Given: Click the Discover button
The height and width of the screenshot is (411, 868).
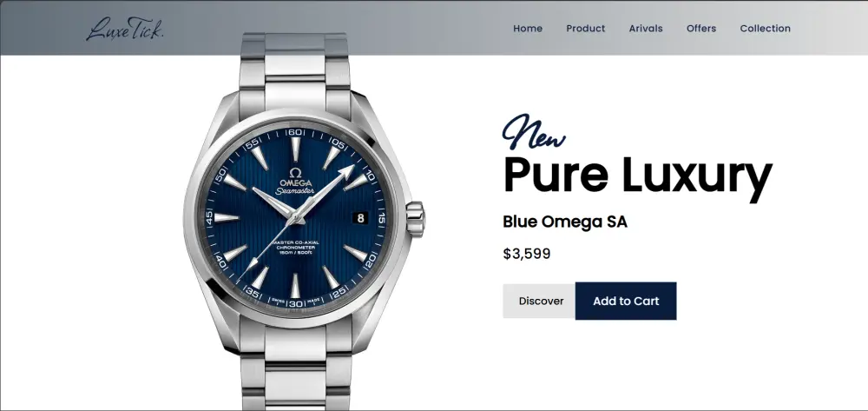Looking at the screenshot, I should point(539,301).
